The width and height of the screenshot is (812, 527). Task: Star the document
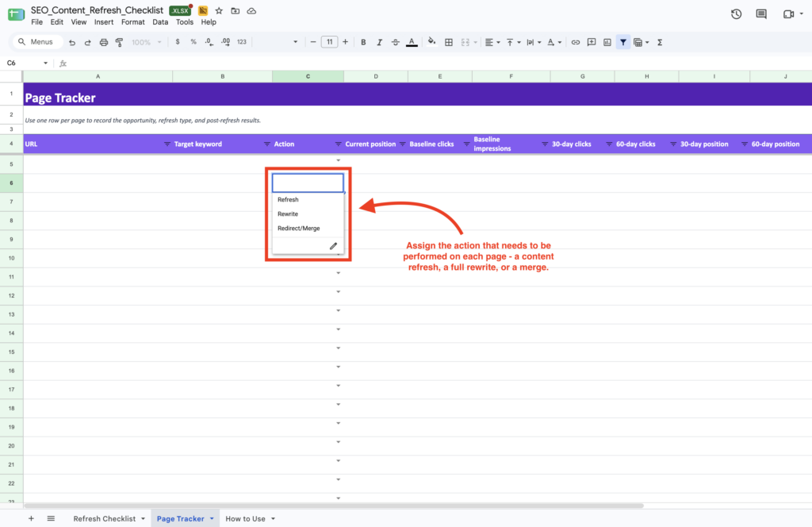pyautogui.click(x=219, y=11)
